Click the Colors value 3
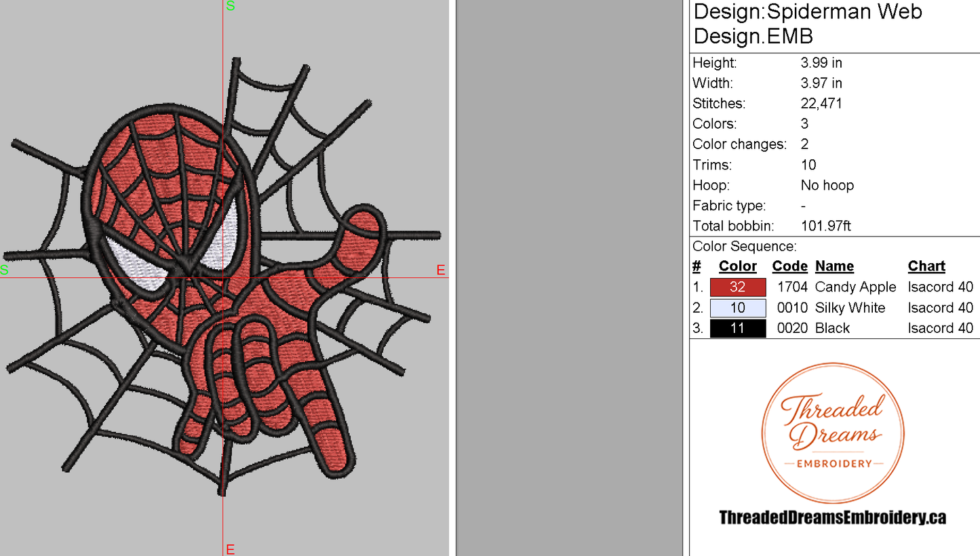980x556 pixels. coord(804,124)
